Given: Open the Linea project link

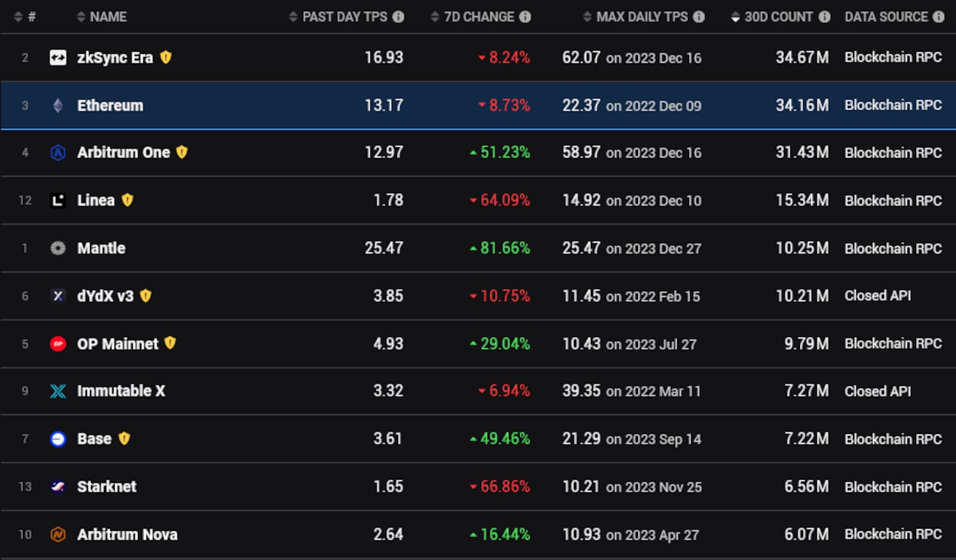Looking at the screenshot, I should tap(96, 200).
